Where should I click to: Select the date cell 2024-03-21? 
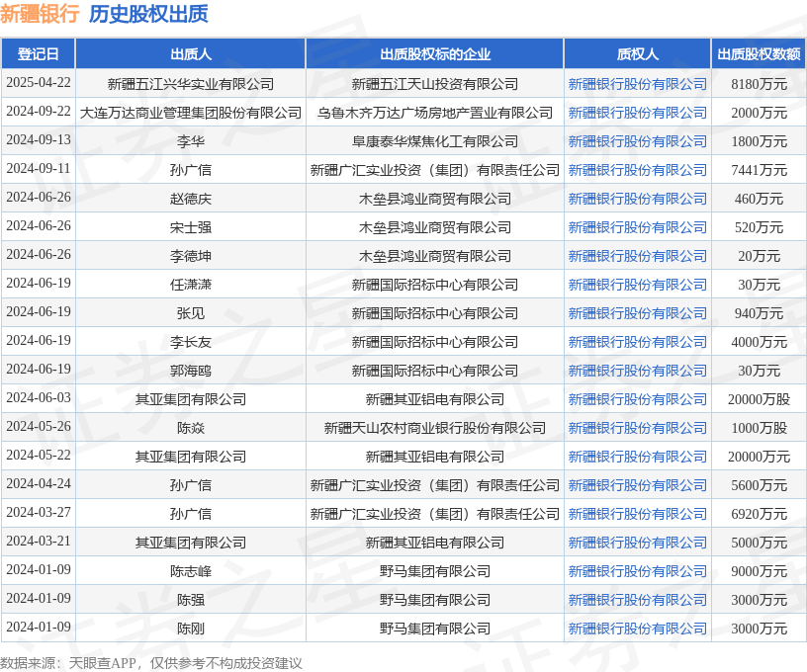coord(39,542)
